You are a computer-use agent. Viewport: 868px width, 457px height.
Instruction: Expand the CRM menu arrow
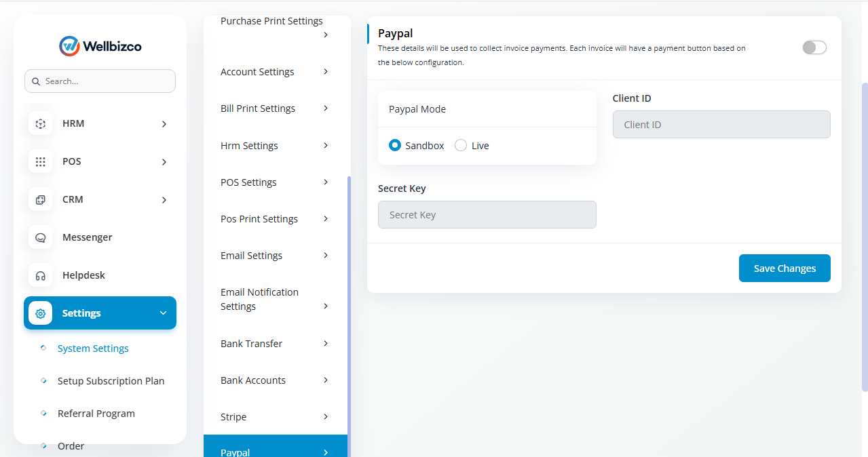(164, 200)
